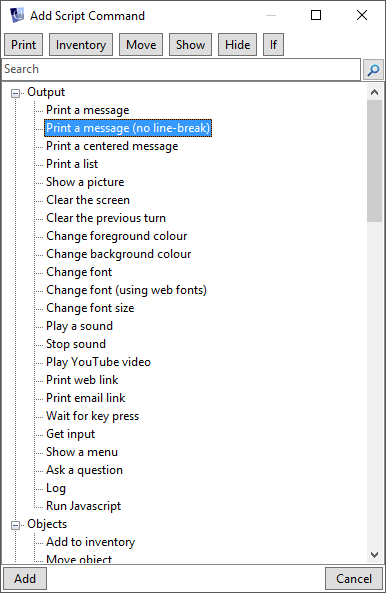Collapse the Objects tree category
Image resolution: width=386 pixels, height=593 pixels.
point(16,525)
